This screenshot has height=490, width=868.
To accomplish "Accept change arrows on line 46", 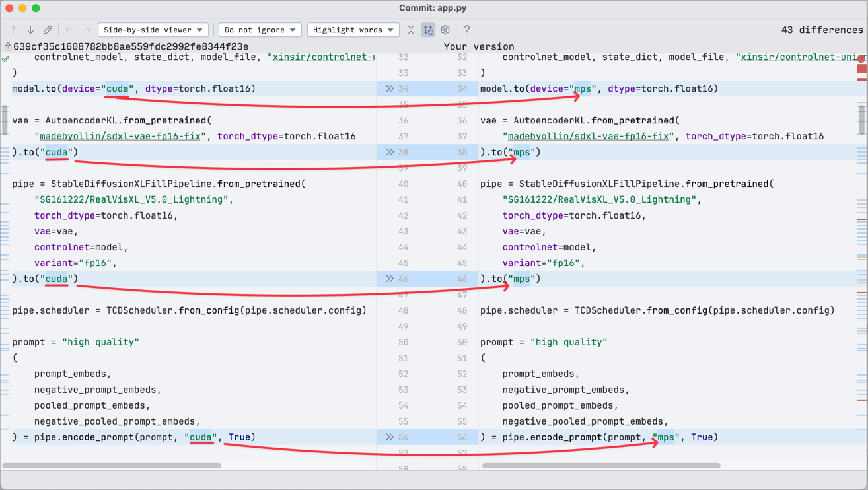I will pos(390,279).
